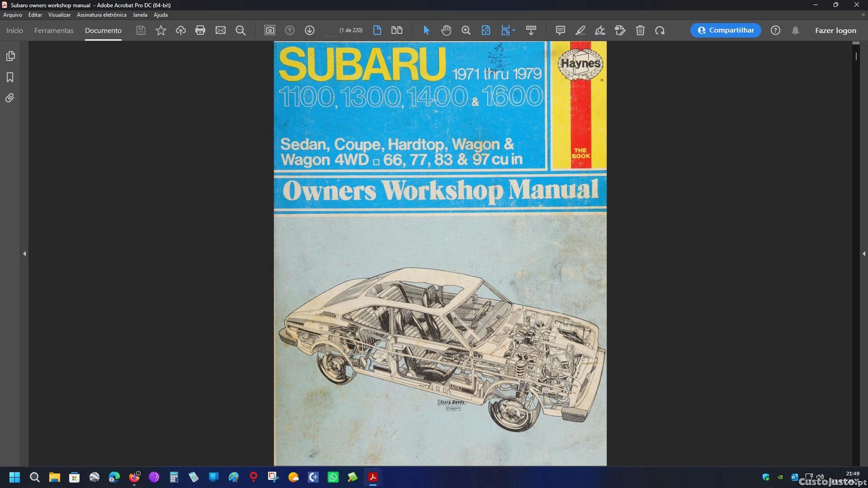This screenshot has width=868, height=488.
Task: Open page thumbnails panel in sidebar
Action: point(10,56)
